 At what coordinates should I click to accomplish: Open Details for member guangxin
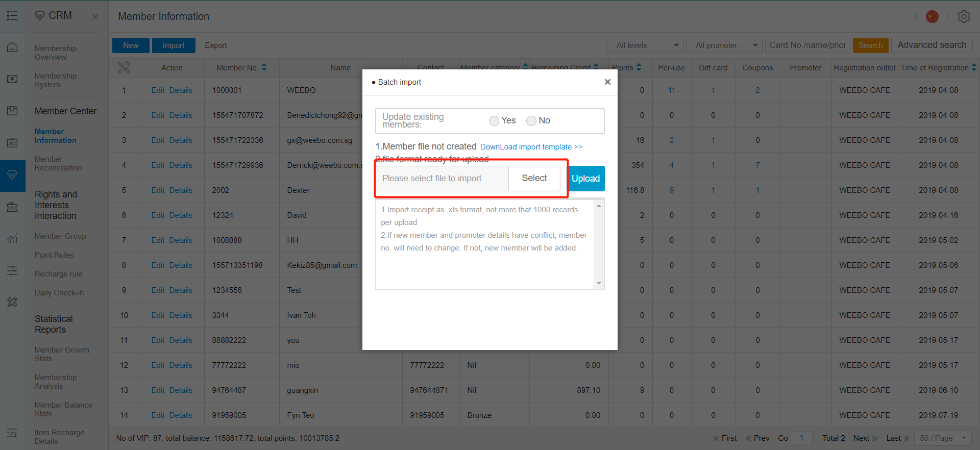pyautogui.click(x=181, y=390)
